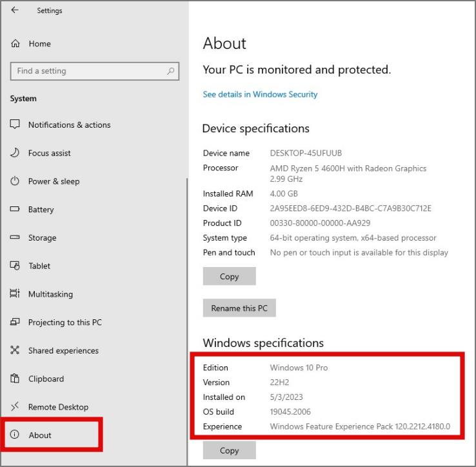
Task: Open Battery settings page
Action: coord(41,210)
